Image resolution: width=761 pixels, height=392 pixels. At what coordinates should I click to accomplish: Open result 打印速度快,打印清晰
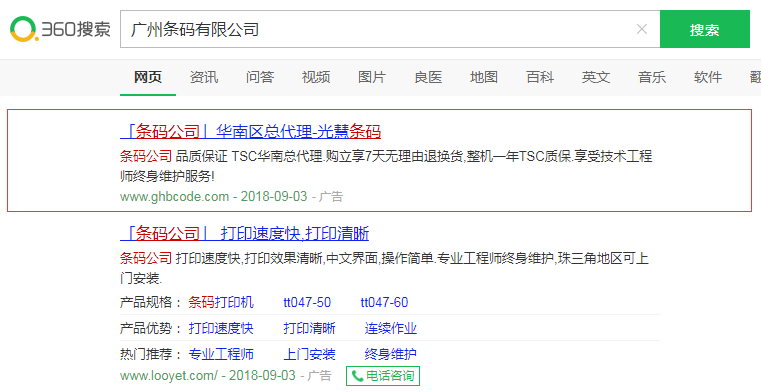245,233
